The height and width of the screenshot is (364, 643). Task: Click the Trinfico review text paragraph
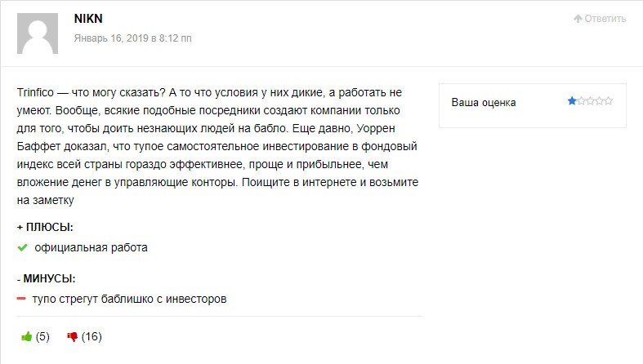217,146
